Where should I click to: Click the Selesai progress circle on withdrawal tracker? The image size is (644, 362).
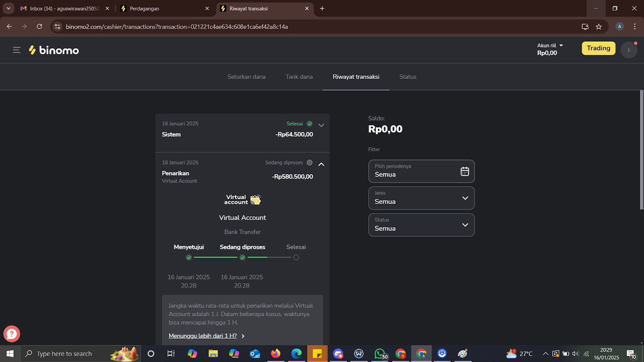coord(296,257)
